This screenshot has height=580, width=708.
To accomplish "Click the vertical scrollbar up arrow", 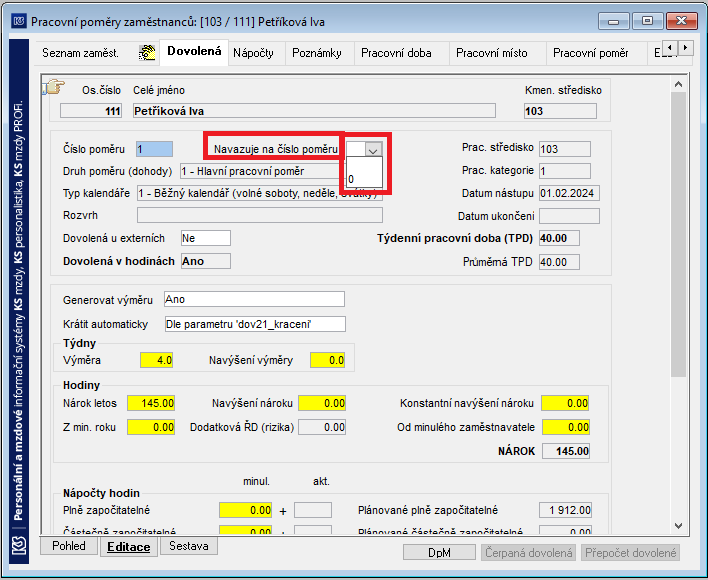I will click(678, 84).
